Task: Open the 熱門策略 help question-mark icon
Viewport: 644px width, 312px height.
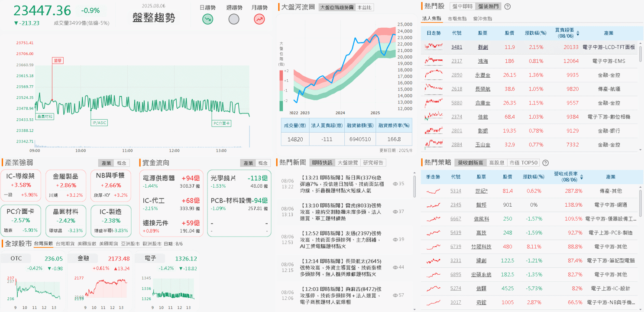Action: click(x=545, y=163)
